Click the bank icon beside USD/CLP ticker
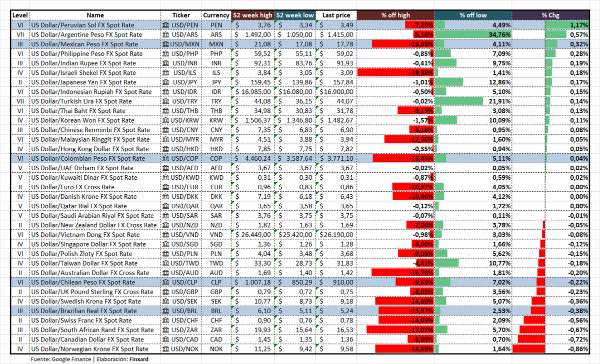The height and width of the screenshot is (364, 600). [x=166, y=282]
